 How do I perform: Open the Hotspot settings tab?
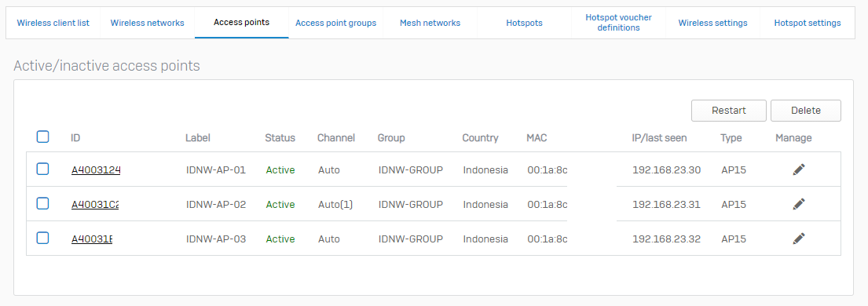click(x=807, y=23)
